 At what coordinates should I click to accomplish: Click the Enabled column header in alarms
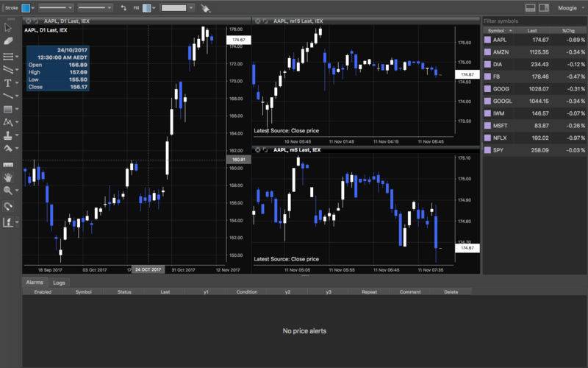pyautogui.click(x=43, y=291)
